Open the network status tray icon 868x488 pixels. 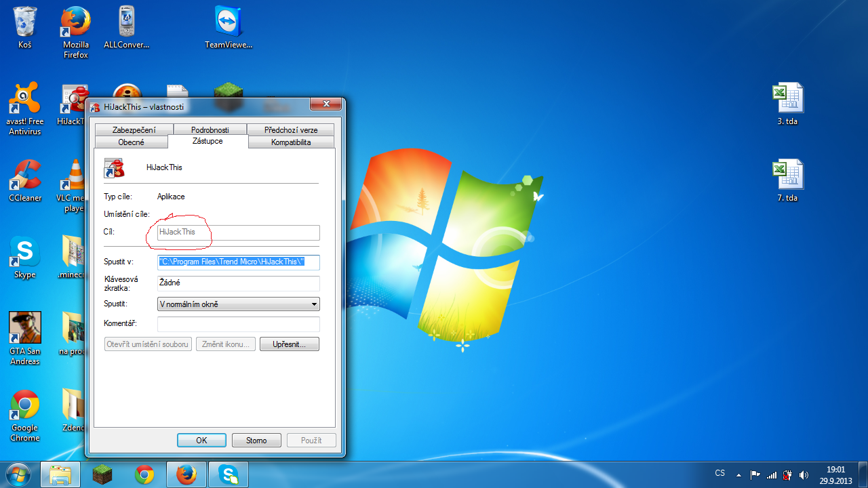pos(772,474)
